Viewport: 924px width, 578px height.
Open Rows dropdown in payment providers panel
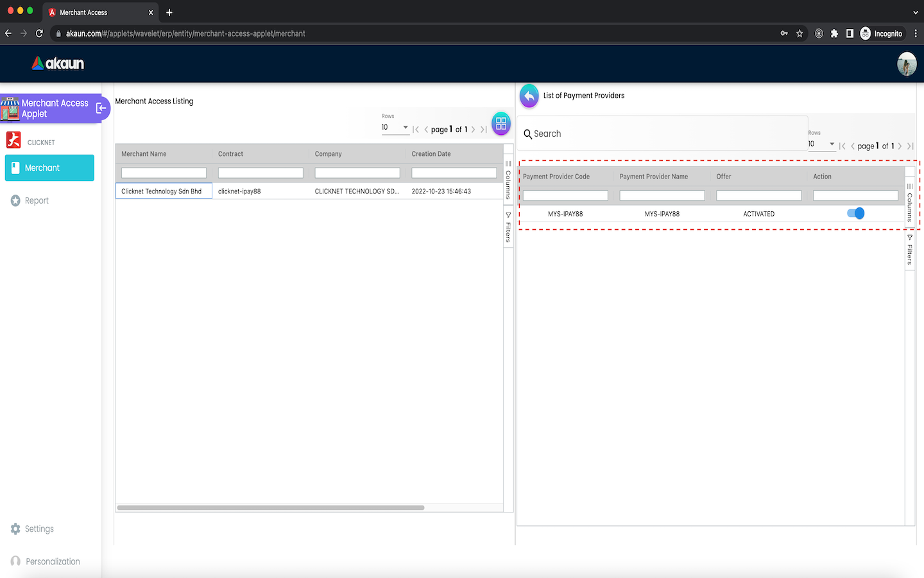(x=821, y=144)
